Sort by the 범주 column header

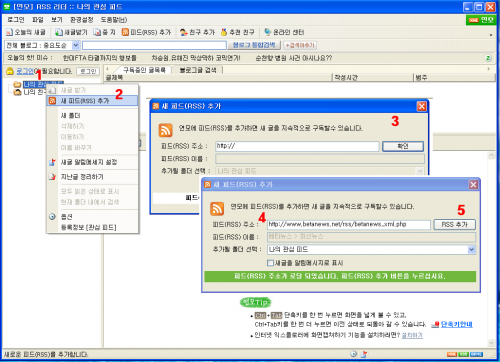pyautogui.click(x=454, y=78)
